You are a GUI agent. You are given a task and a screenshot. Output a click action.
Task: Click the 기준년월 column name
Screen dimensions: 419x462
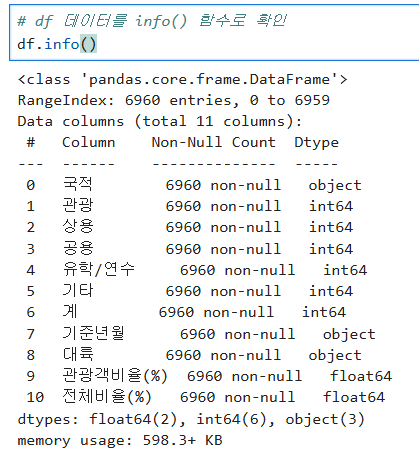point(94,333)
